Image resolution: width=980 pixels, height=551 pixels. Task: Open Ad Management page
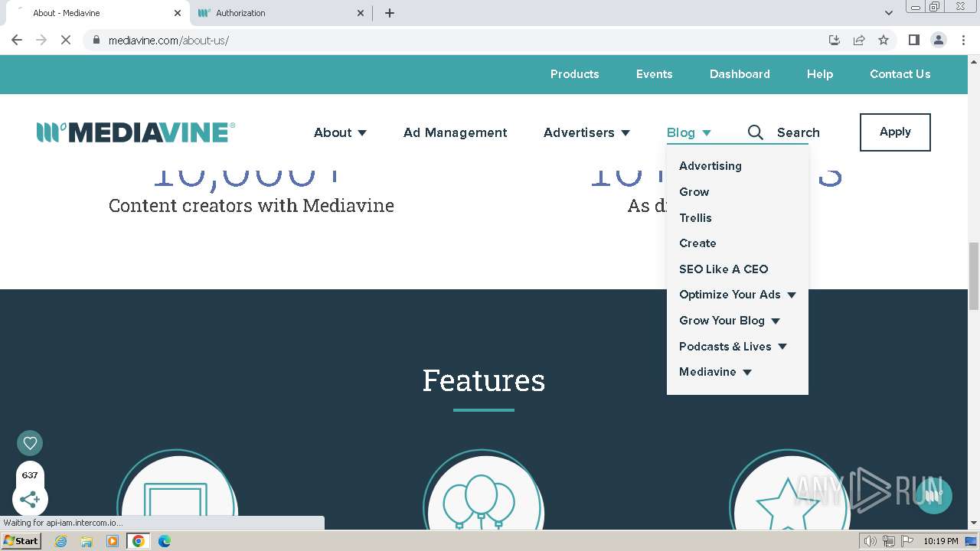pyautogui.click(x=456, y=132)
